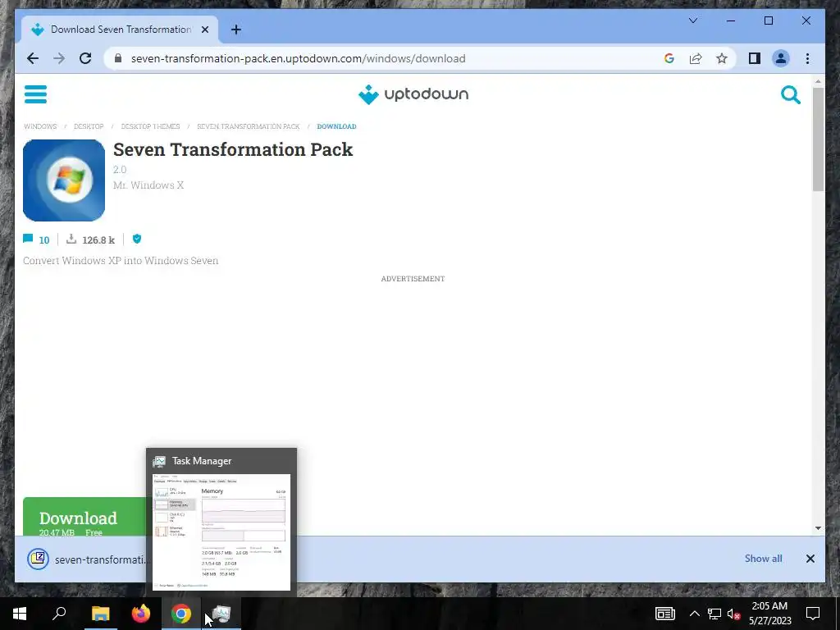840x630 pixels.
Task: Click the Seven Transformation Pack app icon
Action: click(64, 180)
